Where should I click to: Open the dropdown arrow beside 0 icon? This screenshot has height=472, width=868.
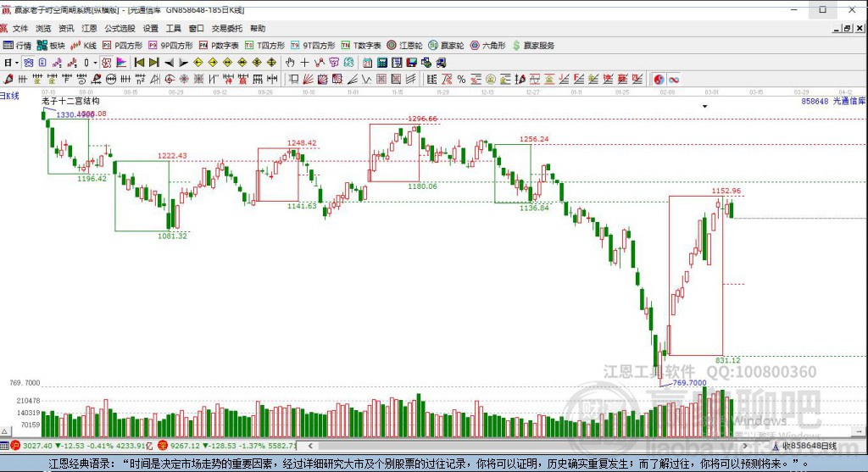click(x=95, y=63)
